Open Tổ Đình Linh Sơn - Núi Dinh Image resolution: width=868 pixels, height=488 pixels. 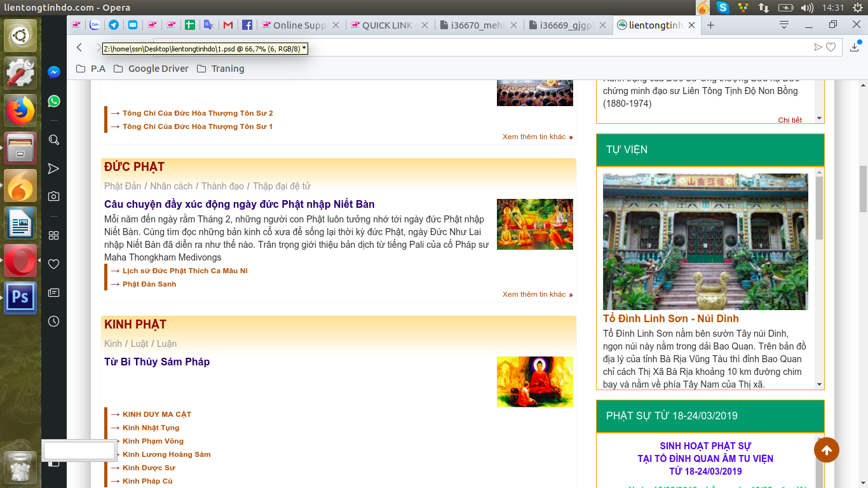671,318
